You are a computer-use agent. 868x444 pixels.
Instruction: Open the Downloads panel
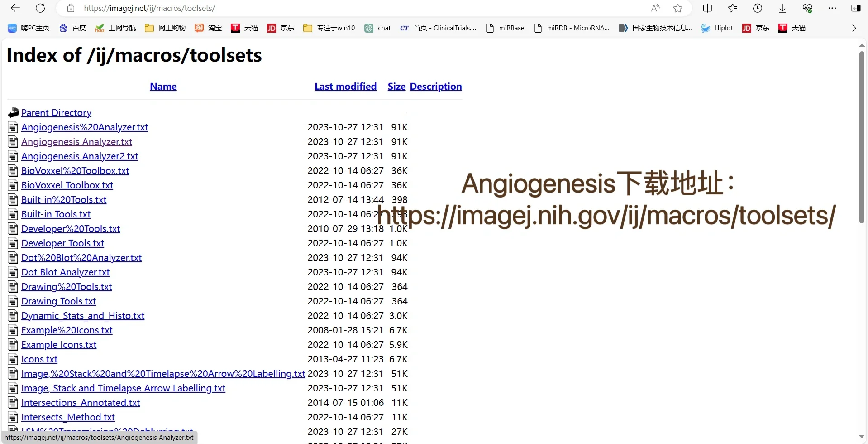pos(782,8)
